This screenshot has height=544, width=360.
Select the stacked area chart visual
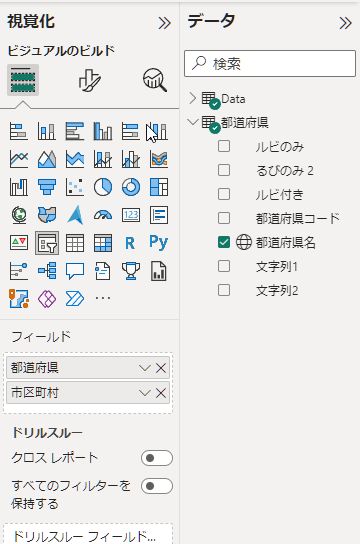coord(75,159)
